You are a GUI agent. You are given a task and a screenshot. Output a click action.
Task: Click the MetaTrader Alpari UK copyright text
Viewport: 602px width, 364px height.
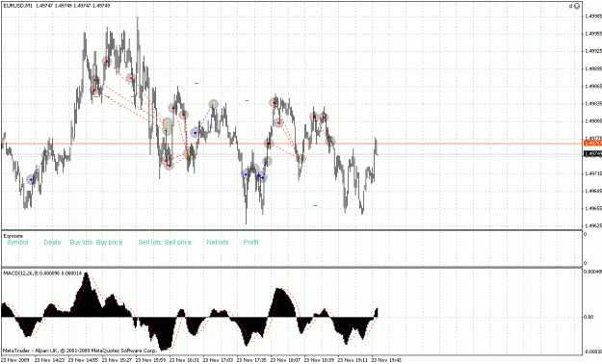click(80, 351)
